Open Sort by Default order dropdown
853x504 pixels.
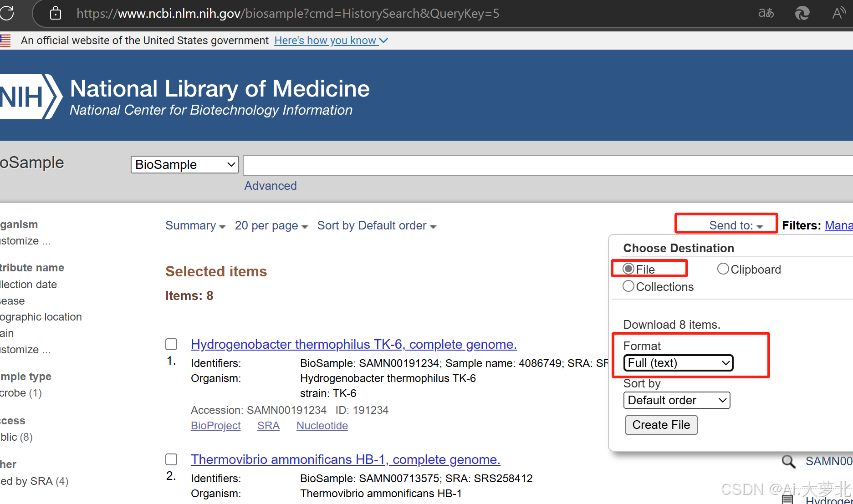click(x=377, y=225)
